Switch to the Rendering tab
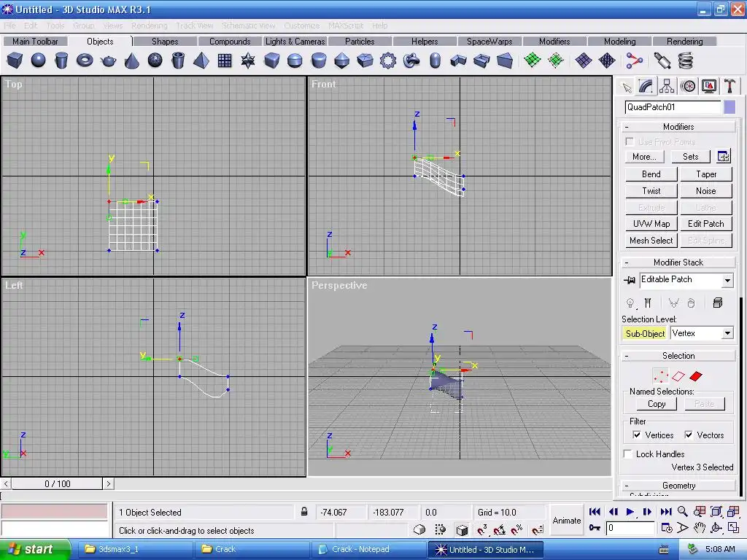This screenshot has width=747, height=560. point(684,42)
